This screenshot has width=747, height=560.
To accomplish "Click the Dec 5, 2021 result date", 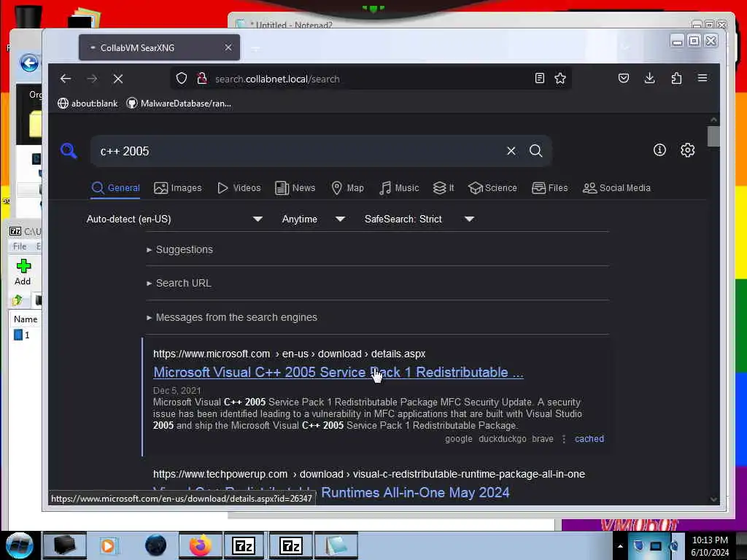I will (x=177, y=391).
